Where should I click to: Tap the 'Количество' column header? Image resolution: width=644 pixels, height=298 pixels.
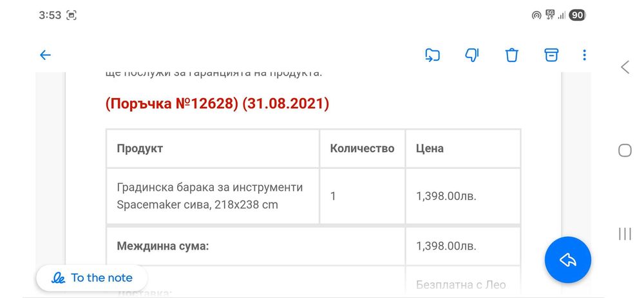(x=362, y=148)
